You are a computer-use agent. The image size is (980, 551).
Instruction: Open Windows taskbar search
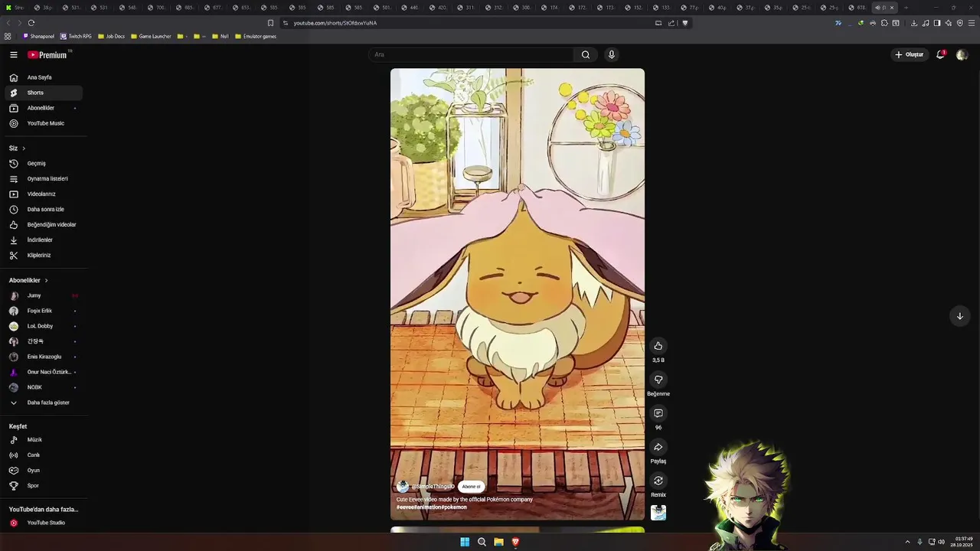482,542
